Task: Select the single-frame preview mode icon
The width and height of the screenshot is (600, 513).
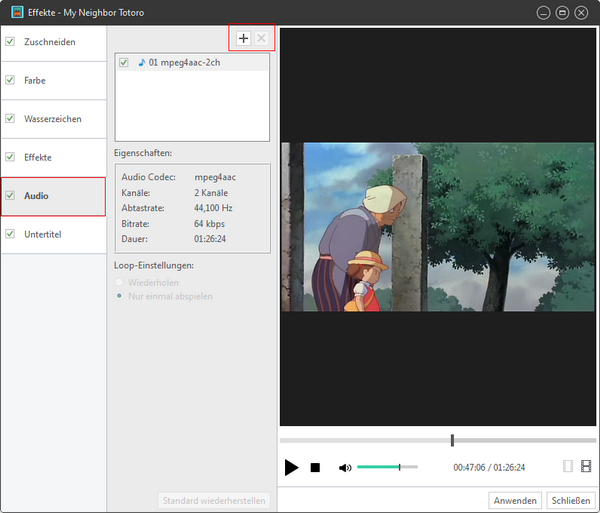Action: pos(568,466)
